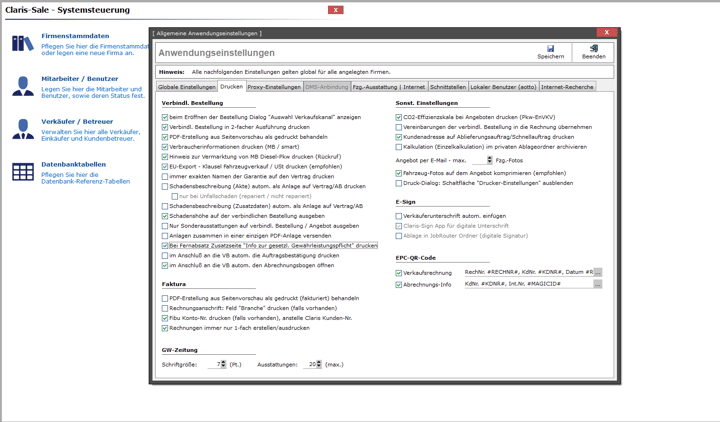Enable 'Druck-Dialog: Schaltfläche ausblenden' checkbox
720x422 pixels.
pyautogui.click(x=399, y=183)
